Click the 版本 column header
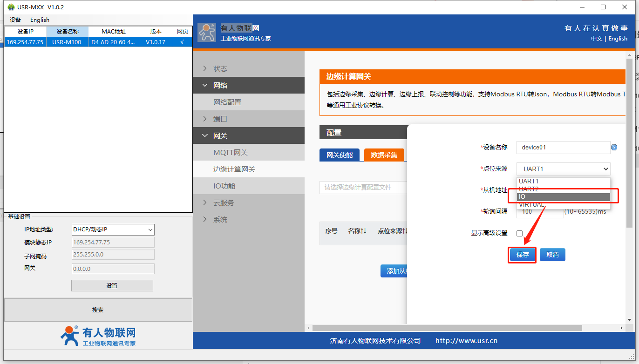 click(x=156, y=32)
